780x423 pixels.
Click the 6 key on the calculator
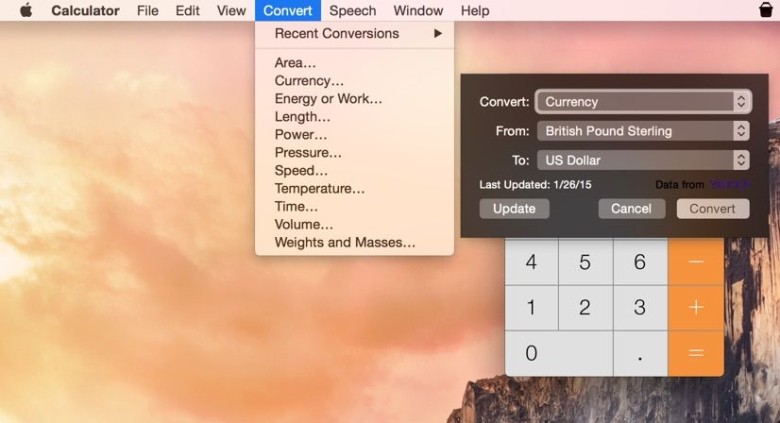coord(640,262)
